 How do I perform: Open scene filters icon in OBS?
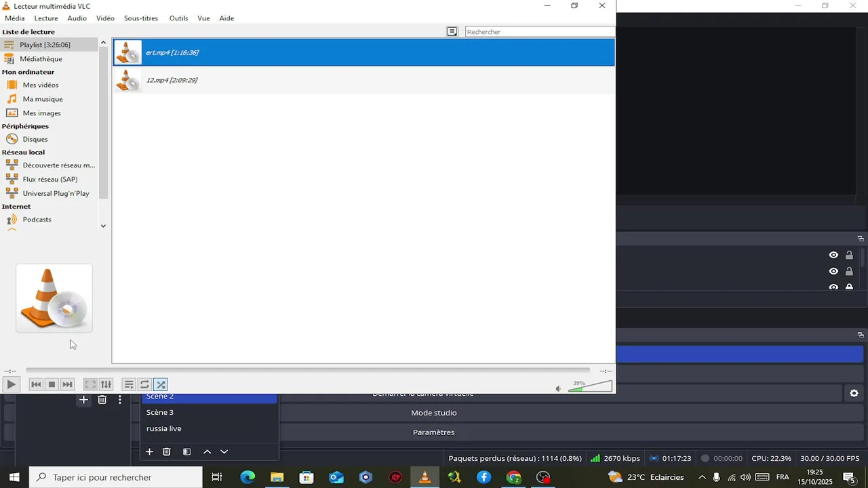pyautogui.click(x=186, y=451)
